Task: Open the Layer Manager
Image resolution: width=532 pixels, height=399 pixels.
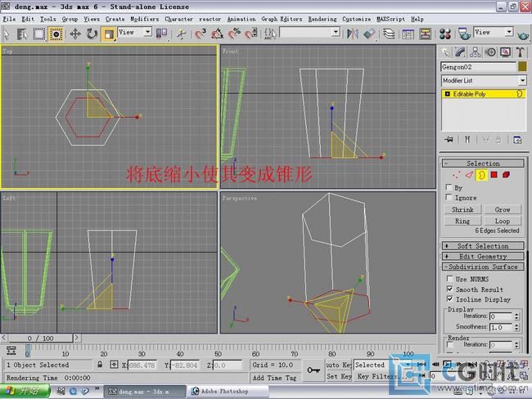Action: pyautogui.click(x=389, y=34)
